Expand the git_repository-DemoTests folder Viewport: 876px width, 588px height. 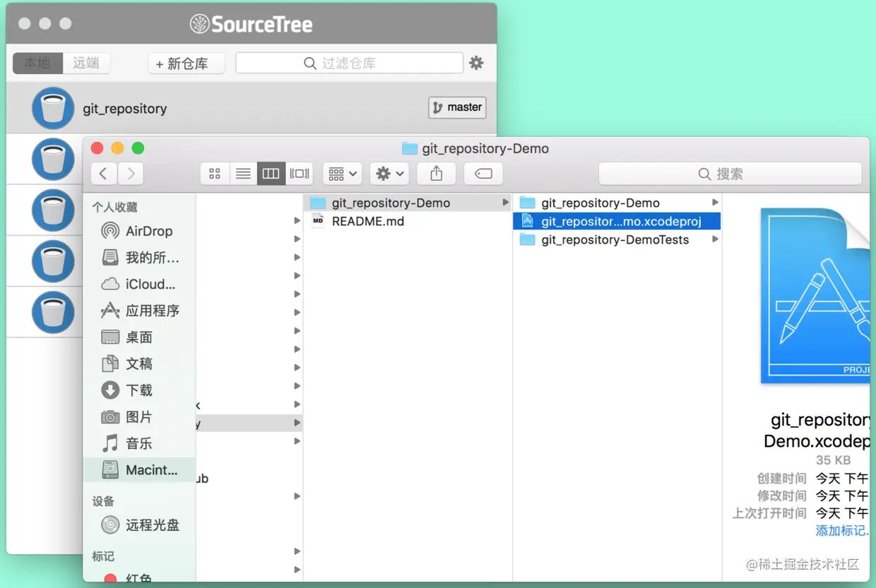pos(716,240)
